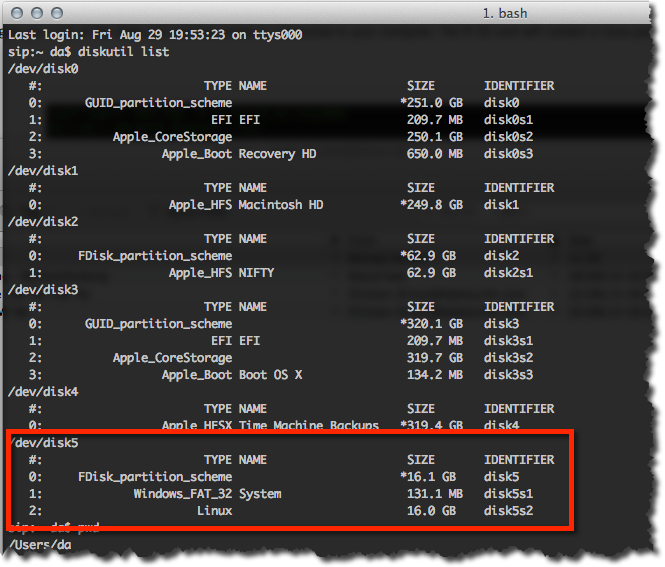Click the NIFTY volume name

[x=256, y=273]
